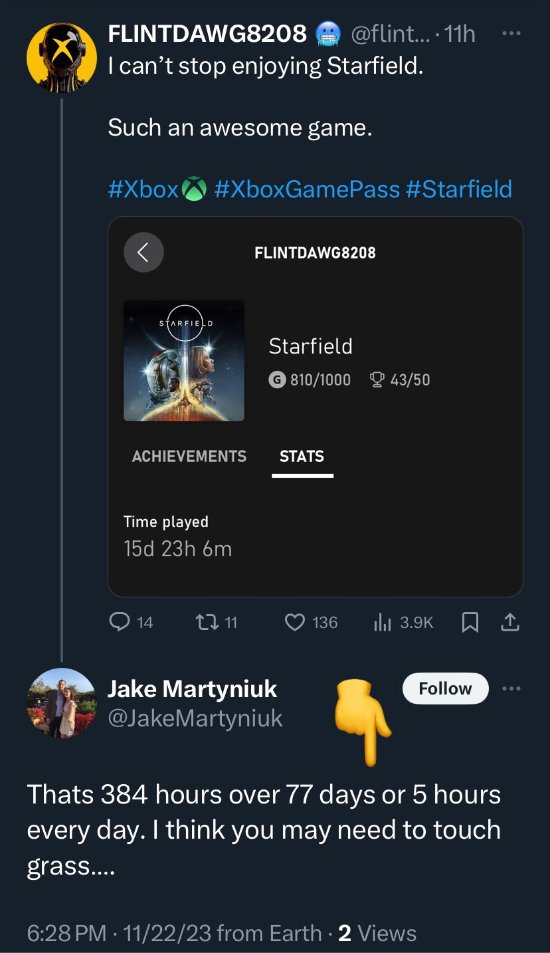
Task: Open the more options beside Follow button
Action: 511,689
